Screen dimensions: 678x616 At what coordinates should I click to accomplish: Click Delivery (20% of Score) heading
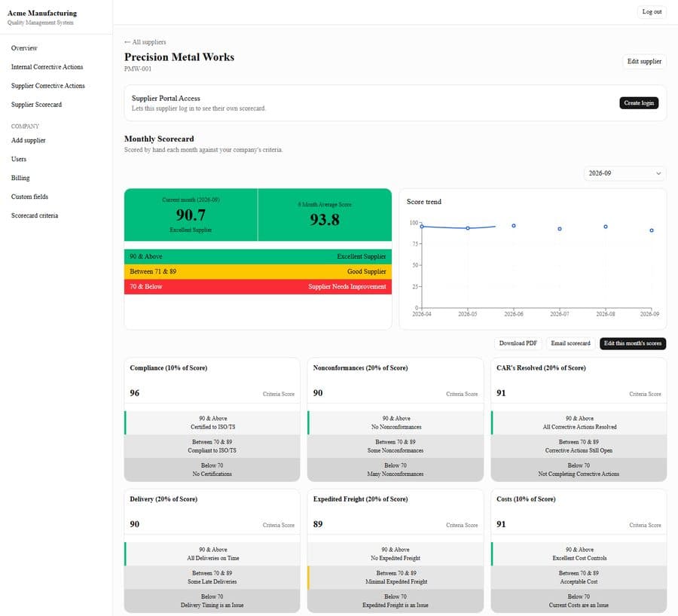pyautogui.click(x=163, y=499)
